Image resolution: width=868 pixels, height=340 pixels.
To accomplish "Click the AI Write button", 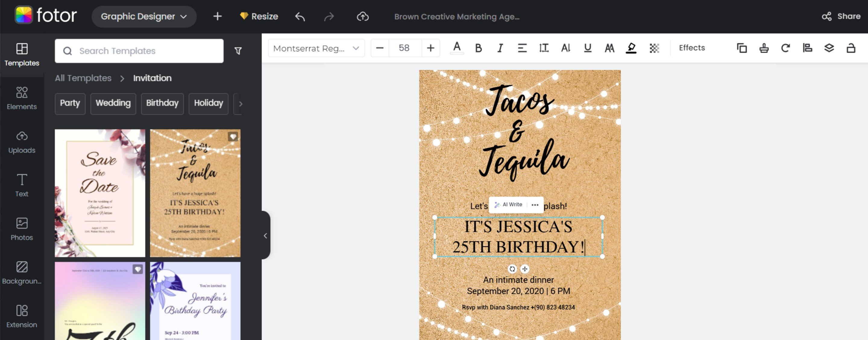I will (508, 205).
